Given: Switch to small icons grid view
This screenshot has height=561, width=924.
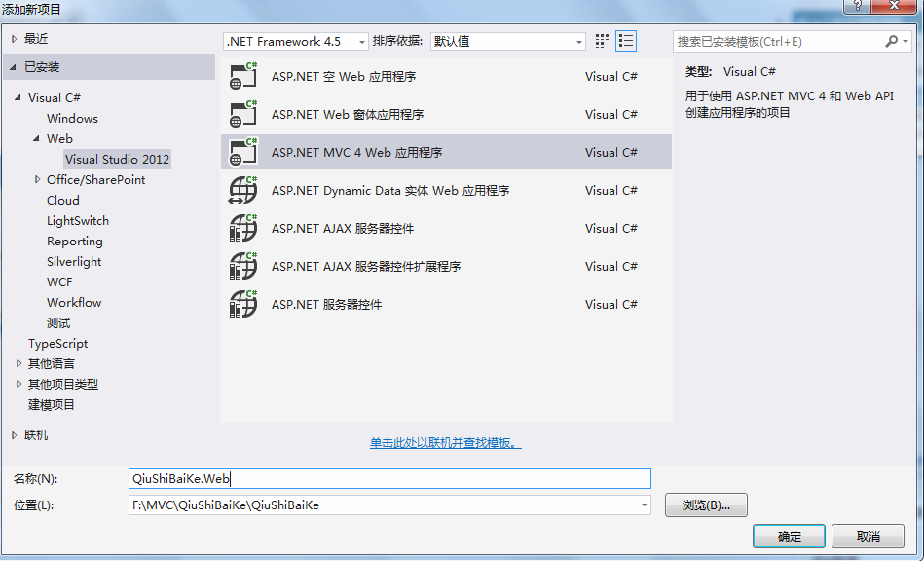Looking at the screenshot, I should point(602,41).
